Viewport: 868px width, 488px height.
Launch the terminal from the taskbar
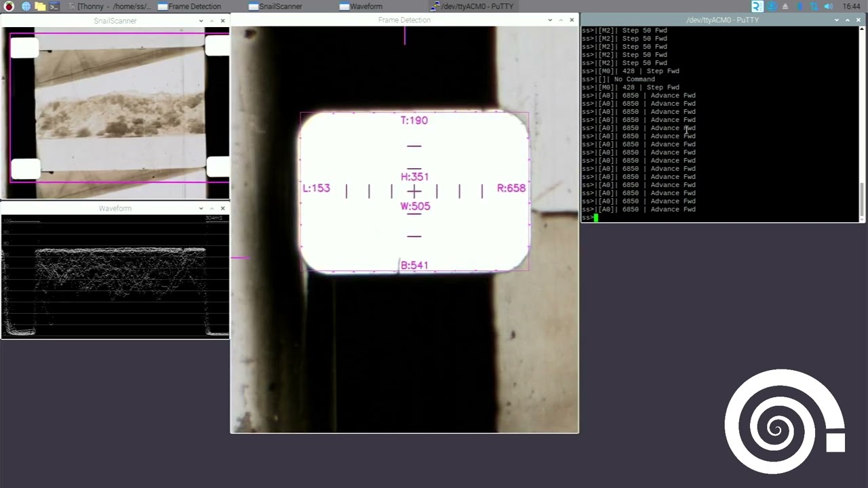[54, 6]
